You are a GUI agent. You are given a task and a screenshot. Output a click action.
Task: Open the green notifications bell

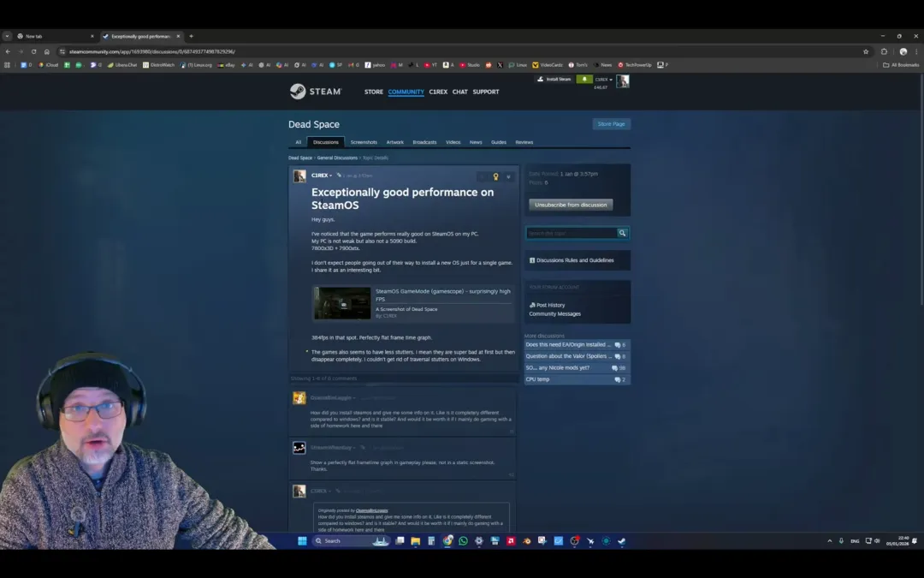click(x=584, y=79)
